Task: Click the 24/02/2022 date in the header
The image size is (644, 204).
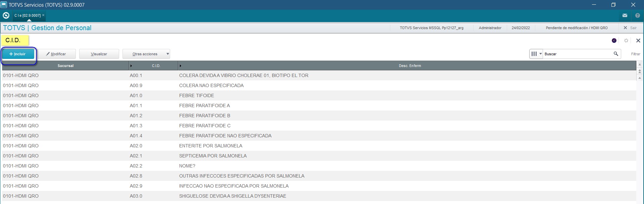Action: (521, 28)
